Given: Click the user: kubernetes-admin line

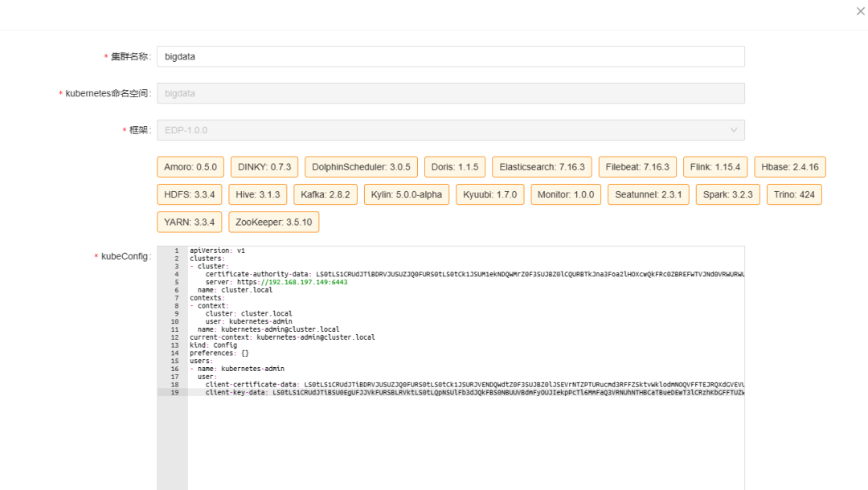Looking at the screenshot, I should (x=248, y=321).
